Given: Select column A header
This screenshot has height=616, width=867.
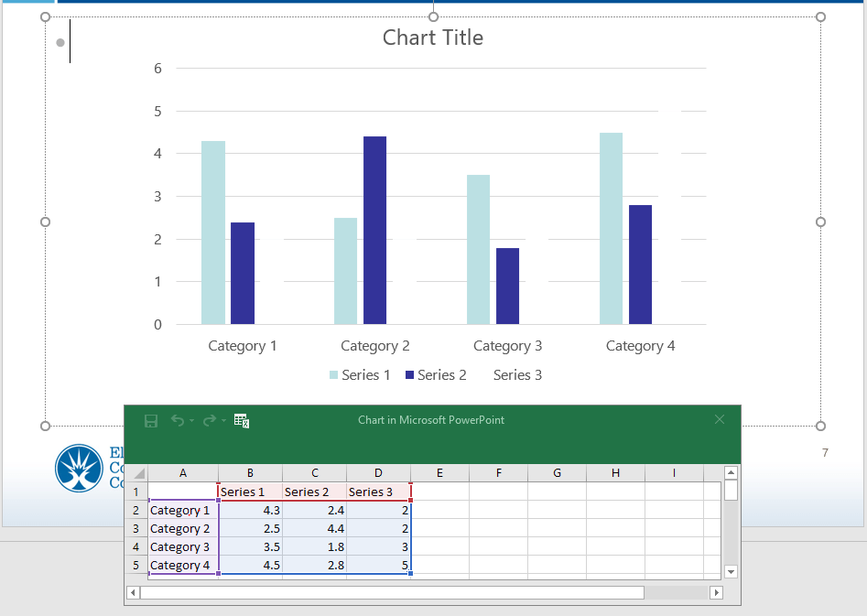Looking at the screenshot, I should pyautogui.click(x=183, y=473).
